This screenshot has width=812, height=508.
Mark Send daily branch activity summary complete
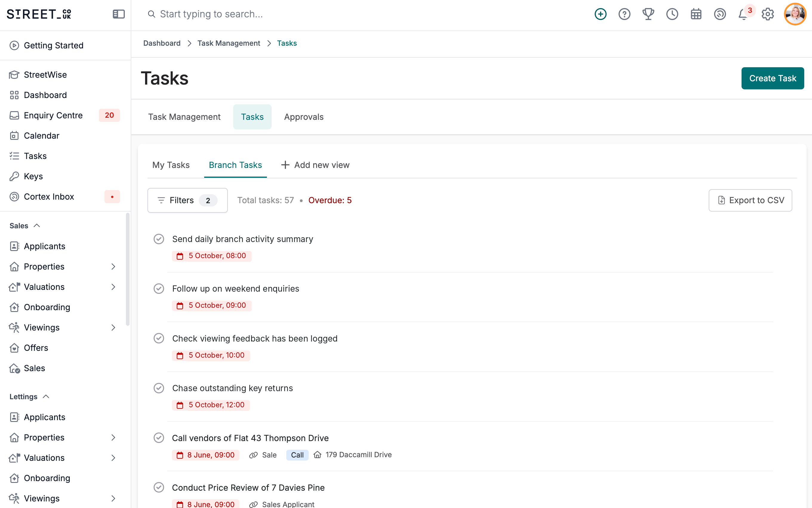pos(159,239)
